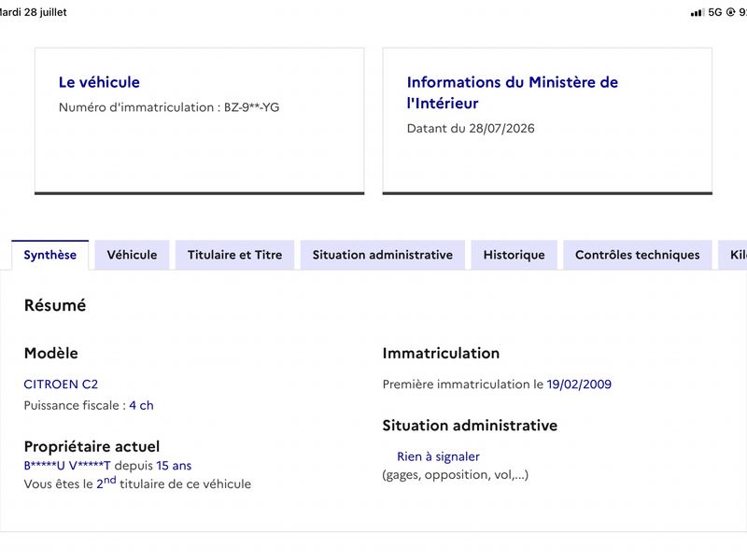Click the owner name B*****U V*****T
747x560 pixels.
tap(67, 466)
